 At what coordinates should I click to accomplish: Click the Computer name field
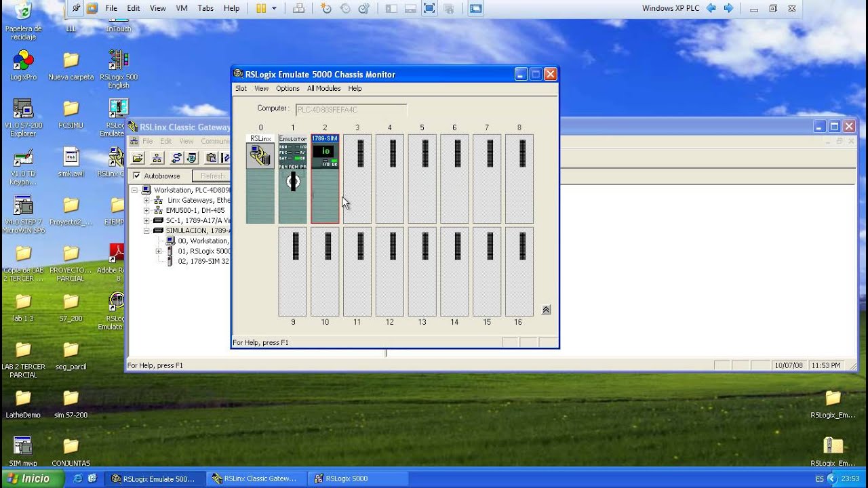click(x=351, y=110)
